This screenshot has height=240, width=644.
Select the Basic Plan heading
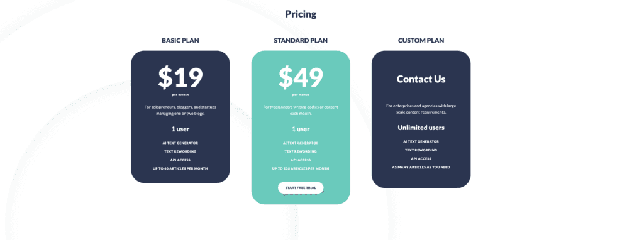[180, 41]
